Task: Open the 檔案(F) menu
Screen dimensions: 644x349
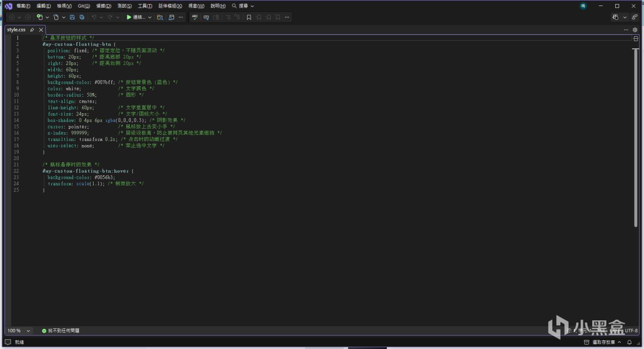Action: tap(23, 6)
